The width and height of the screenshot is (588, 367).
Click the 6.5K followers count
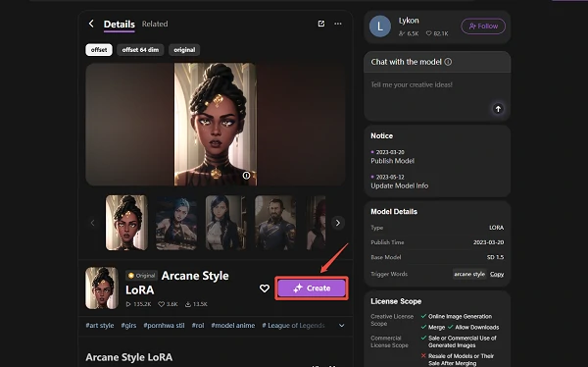coord(409,33)
